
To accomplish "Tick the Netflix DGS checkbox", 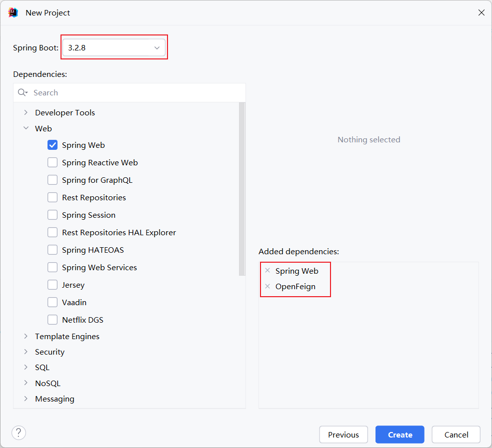I will tap(52, 320).
